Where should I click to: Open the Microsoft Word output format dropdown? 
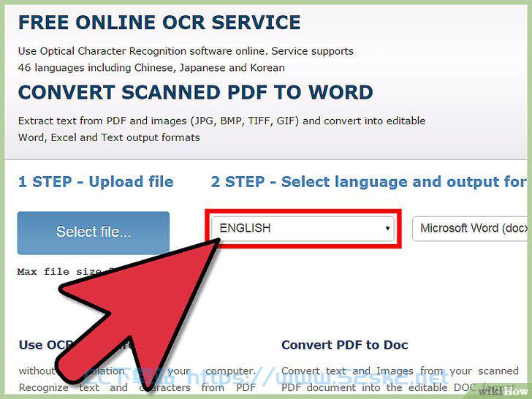coord(471,228)
